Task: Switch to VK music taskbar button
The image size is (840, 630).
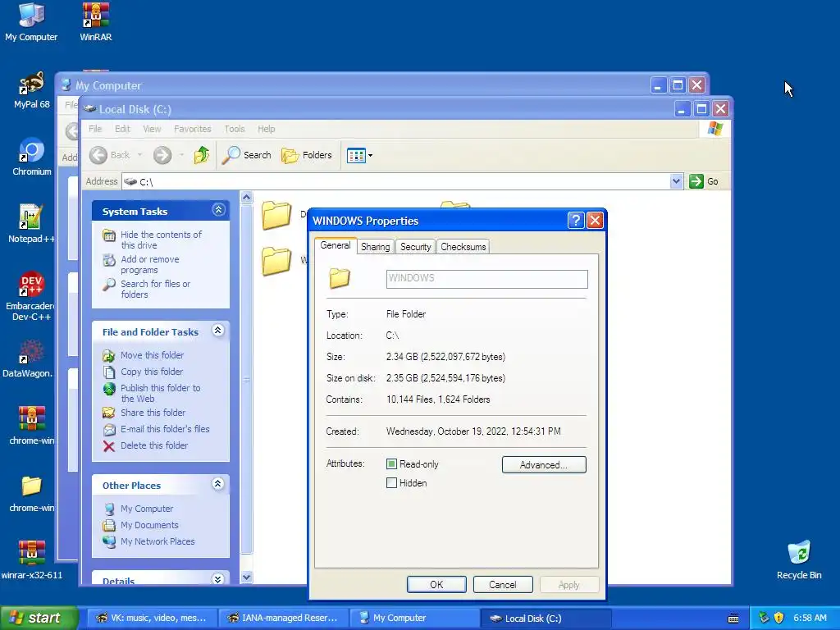Action: click(x=152, y=619)
